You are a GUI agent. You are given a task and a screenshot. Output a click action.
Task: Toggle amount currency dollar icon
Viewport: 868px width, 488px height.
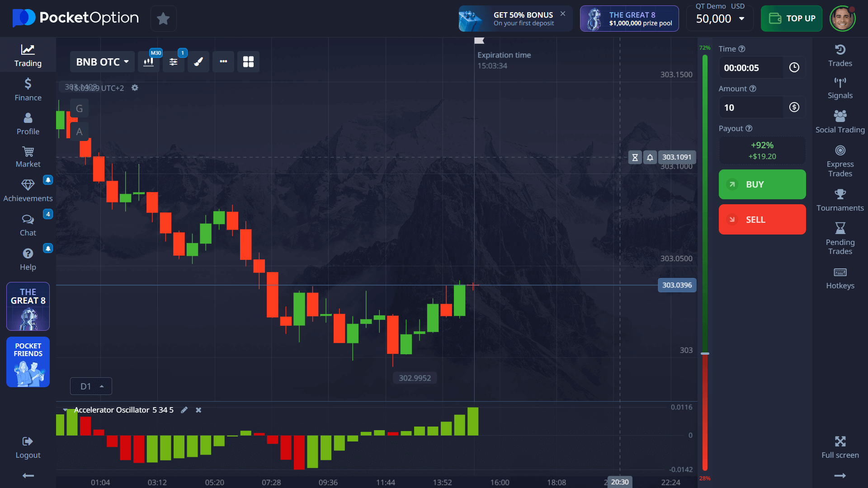[x=794, y=108]
